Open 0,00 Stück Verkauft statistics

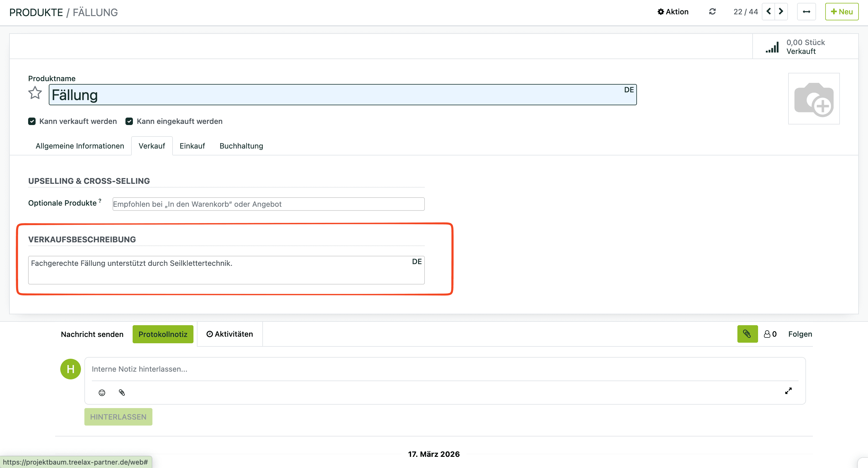805,47
